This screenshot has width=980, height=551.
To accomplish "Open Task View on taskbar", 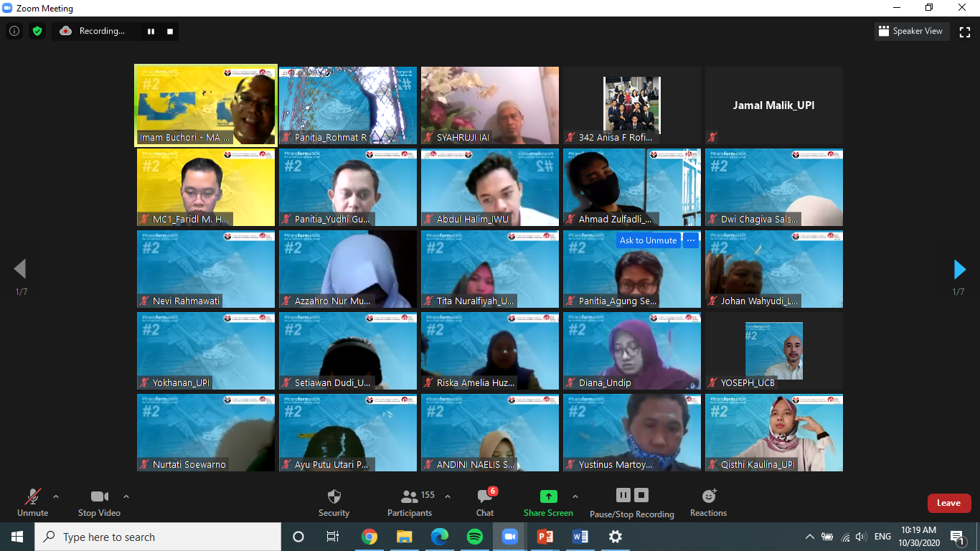I will click(x=333, y=537).
